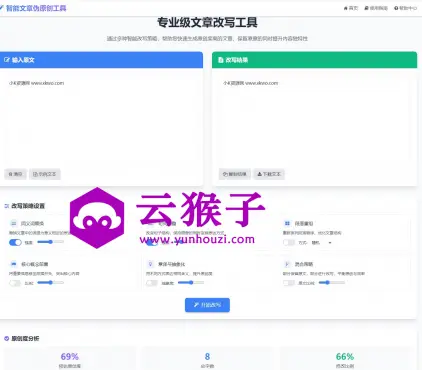422x370 pixels.
Task: Enable the 具体与抽象化 switch
Action: tap(152, 283)
